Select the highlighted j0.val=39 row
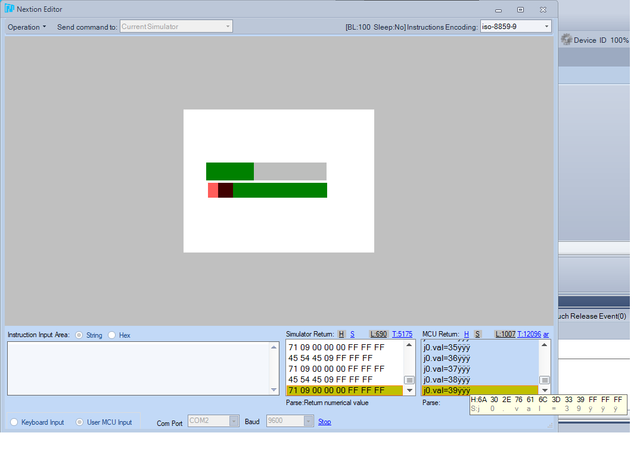 coord(480,390)
